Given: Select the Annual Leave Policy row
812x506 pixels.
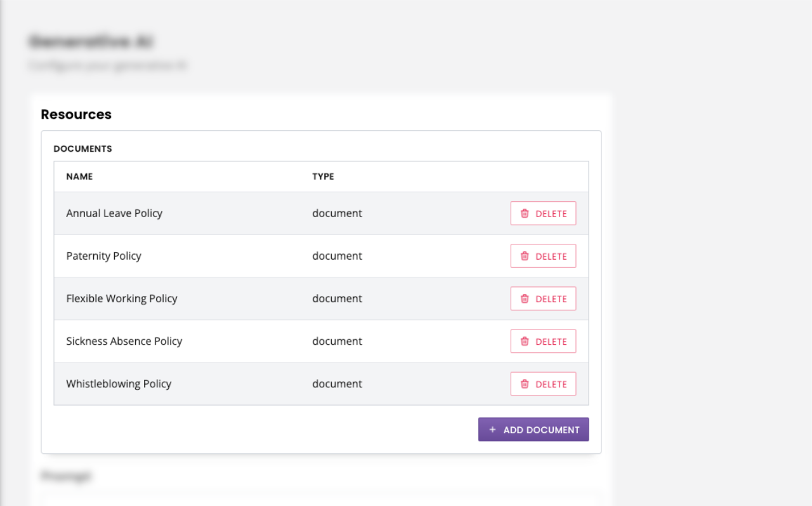Looking at the screenshot, I should click(x=114, y=213).
